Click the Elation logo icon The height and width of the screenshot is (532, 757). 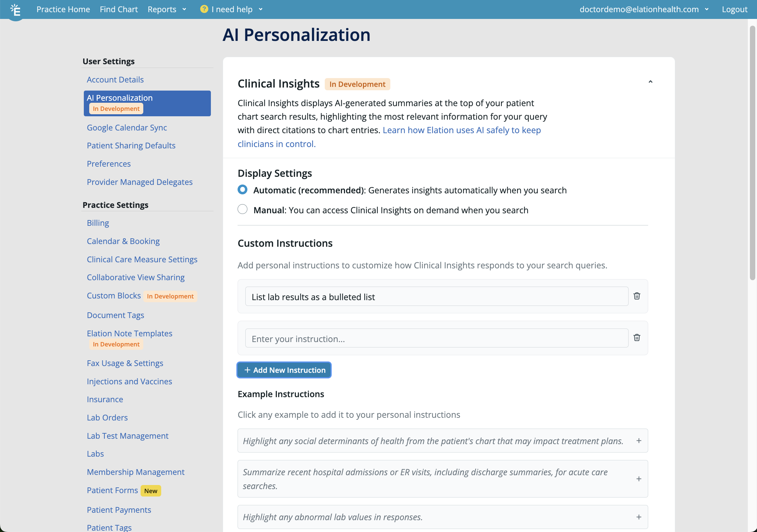click(16, 10)
